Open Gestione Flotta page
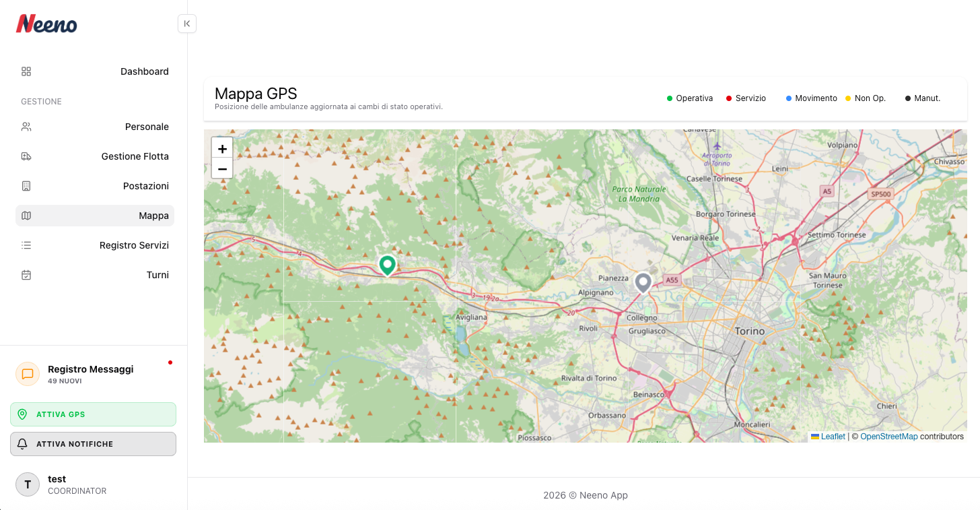The height and width of the screenshot is (510, 980). tap(95, 156)
